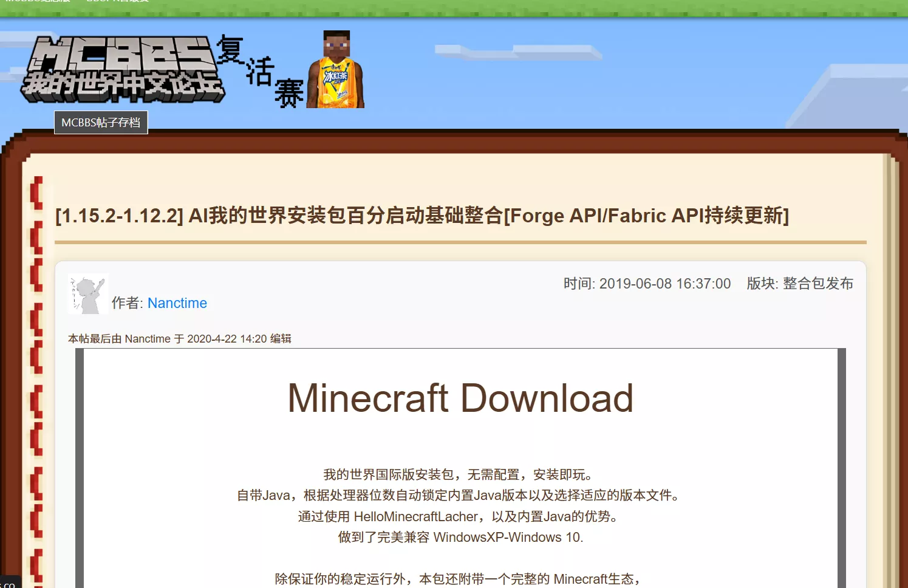Click the post timestamp 2019-06-08 16:37:00
The width and height of the screenshot is (908, 588).
(x=664, y=283)
